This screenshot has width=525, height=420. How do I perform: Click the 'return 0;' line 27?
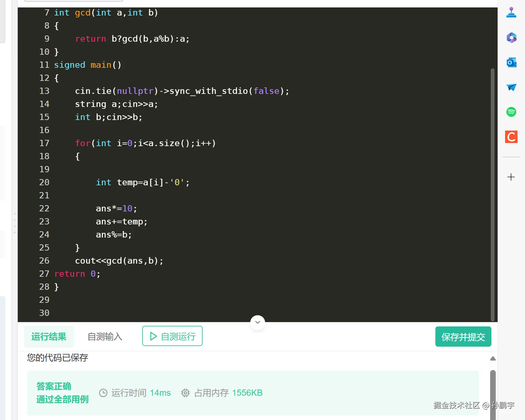[77, 274]
